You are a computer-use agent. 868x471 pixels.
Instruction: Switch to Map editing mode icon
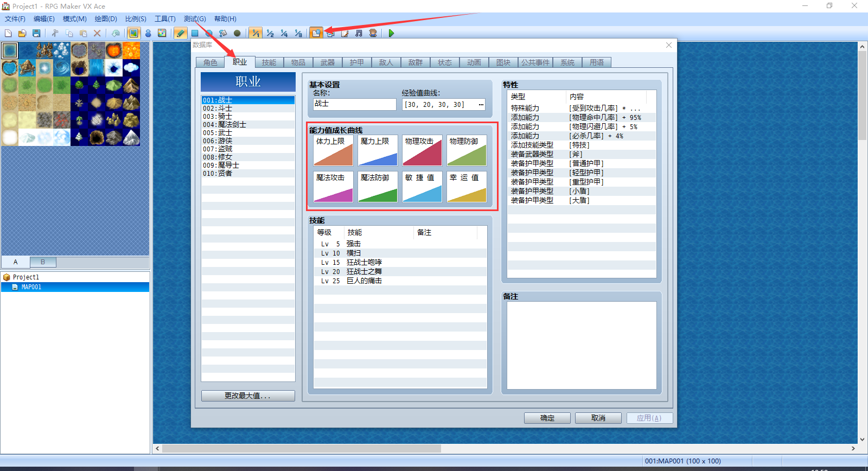133,33
